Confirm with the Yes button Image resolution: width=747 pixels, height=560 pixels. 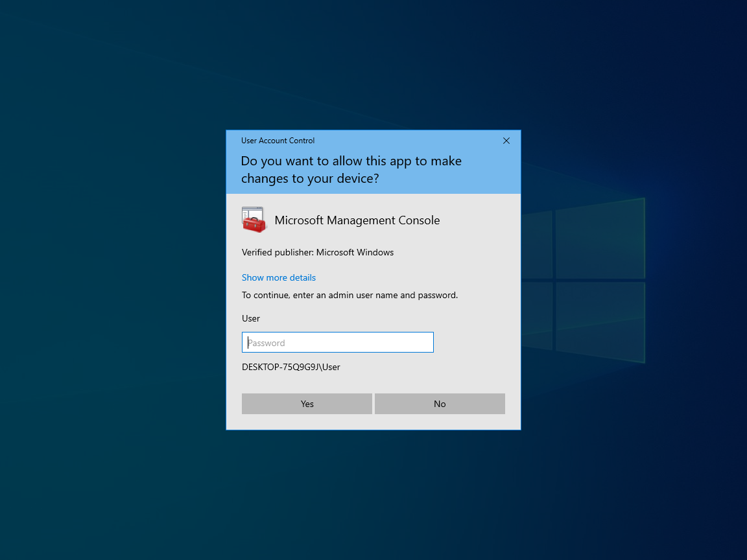[x=307, y=404]
